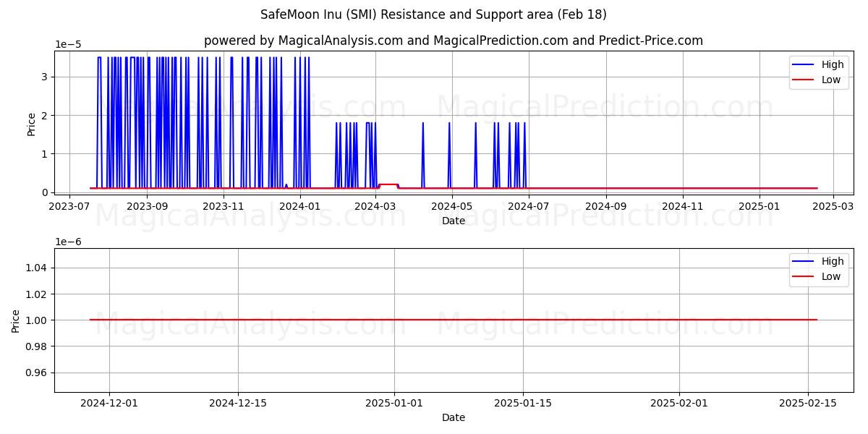Click the '1e−5' scale exponent above the top chart
Image resolution: width=868 pixels, height=434 pixels.
[68, 44]
